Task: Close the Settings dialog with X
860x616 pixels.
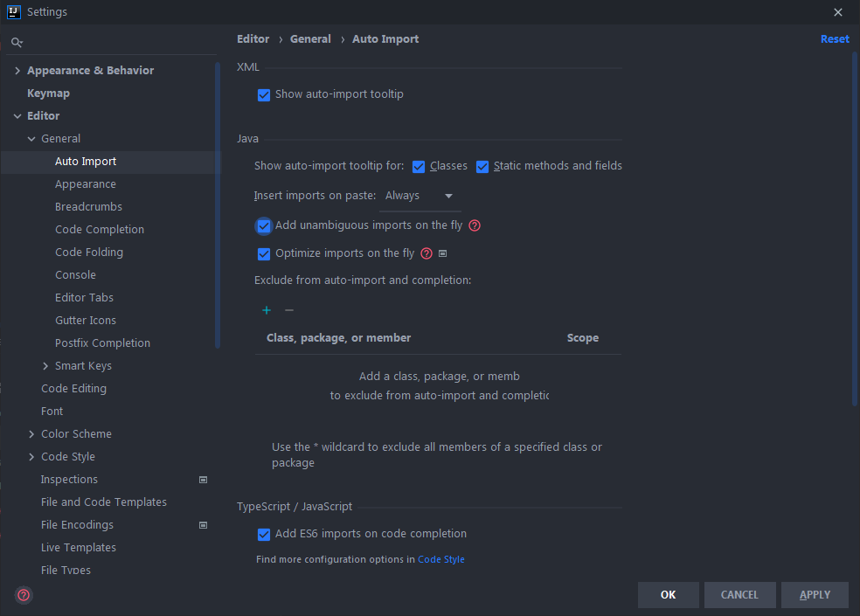Action: click(x=838, y=12)
